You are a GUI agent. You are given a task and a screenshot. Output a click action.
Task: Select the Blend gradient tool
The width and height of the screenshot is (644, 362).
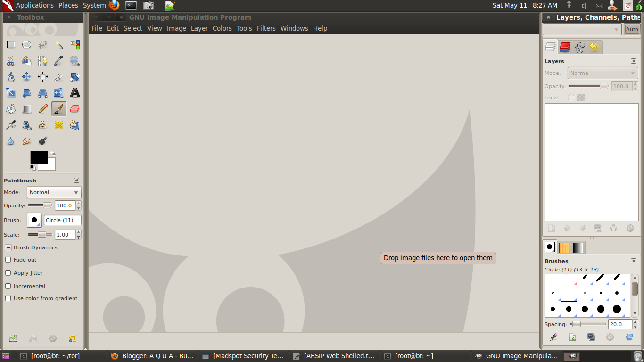(27, 109)
